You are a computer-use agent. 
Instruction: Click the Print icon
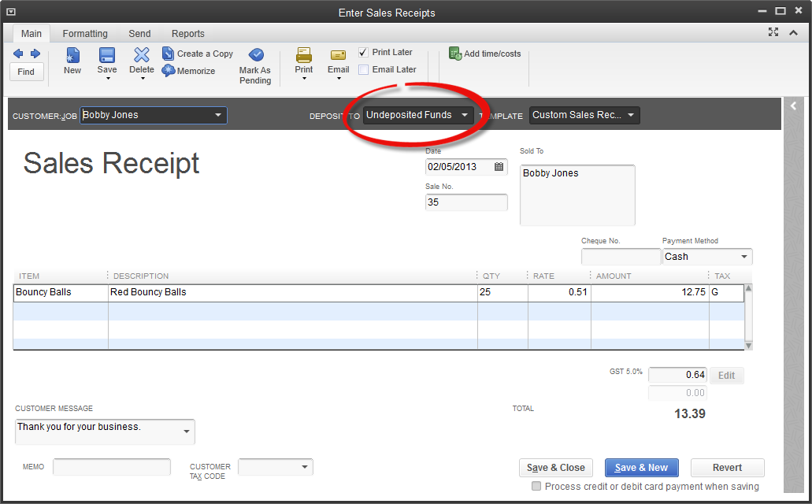304,55
